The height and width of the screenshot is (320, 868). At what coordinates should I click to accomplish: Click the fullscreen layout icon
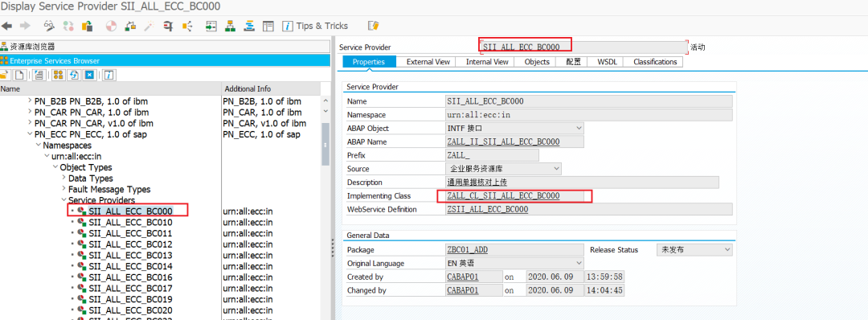[x=268, y=26]
